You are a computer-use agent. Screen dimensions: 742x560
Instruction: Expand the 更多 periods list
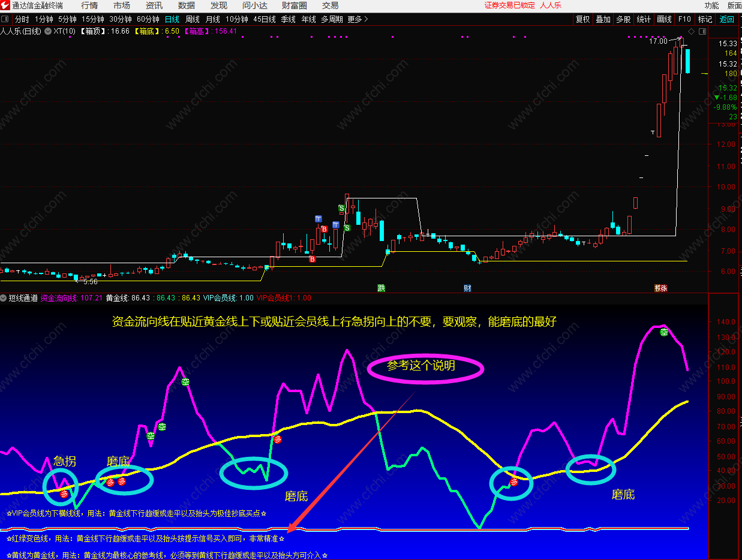pos(358,19)
